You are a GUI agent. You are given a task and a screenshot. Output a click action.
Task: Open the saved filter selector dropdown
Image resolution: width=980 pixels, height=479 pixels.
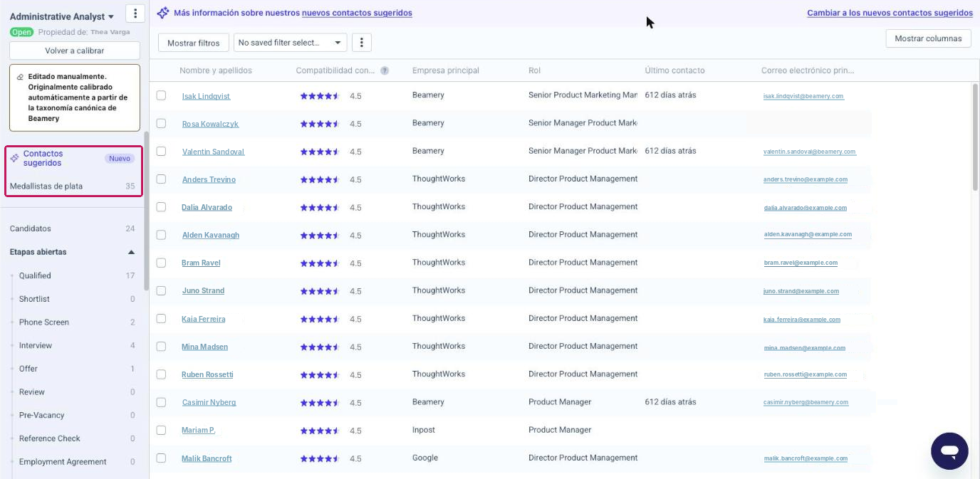point(290,43)
